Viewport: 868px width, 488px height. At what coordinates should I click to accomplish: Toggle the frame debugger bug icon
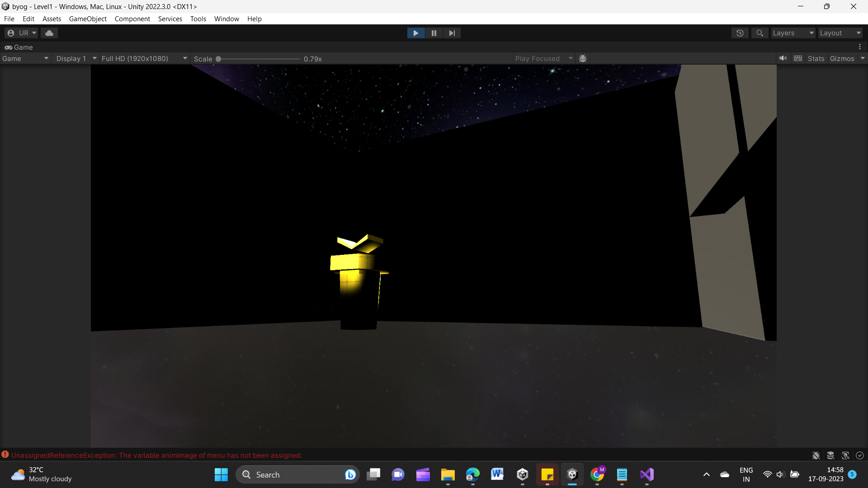pos(583,59)
